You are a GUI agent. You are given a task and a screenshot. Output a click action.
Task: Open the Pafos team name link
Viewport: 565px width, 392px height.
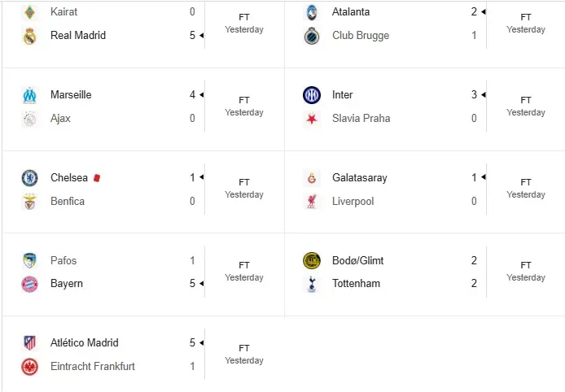coord(63,260)
